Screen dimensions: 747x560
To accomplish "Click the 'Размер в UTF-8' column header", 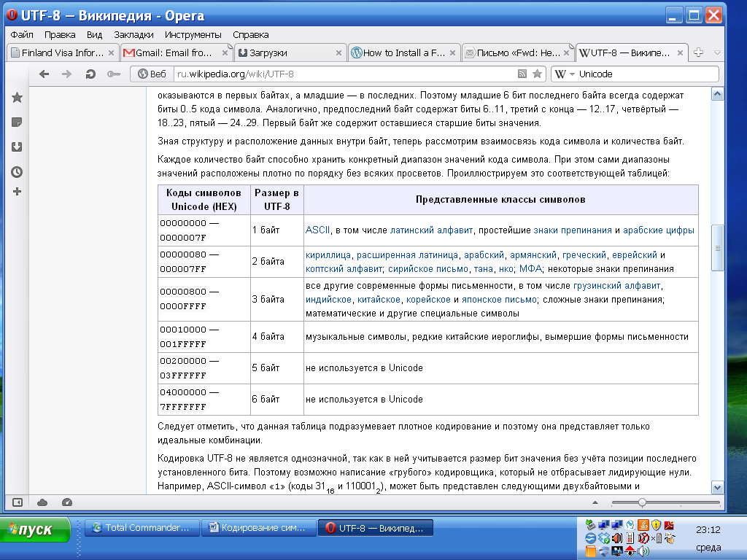I will 276,200.
